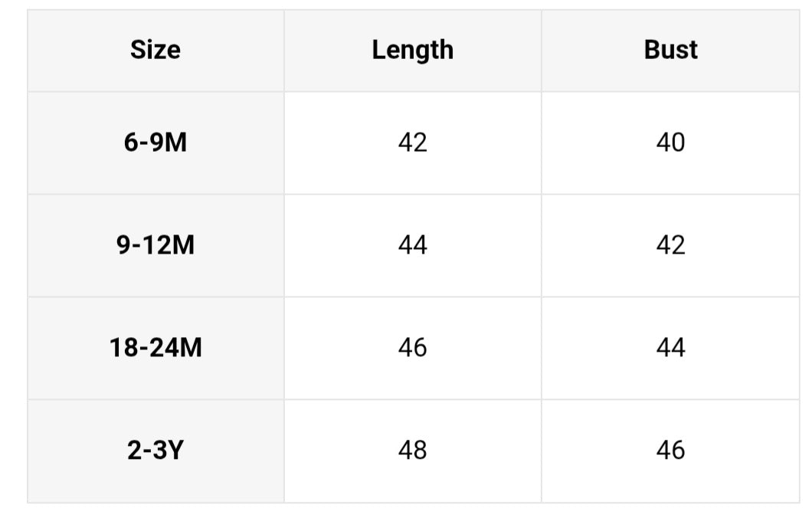This screenshot has height=508, width=812.
Task: Click the Bust column header
Action: (670, 50)
